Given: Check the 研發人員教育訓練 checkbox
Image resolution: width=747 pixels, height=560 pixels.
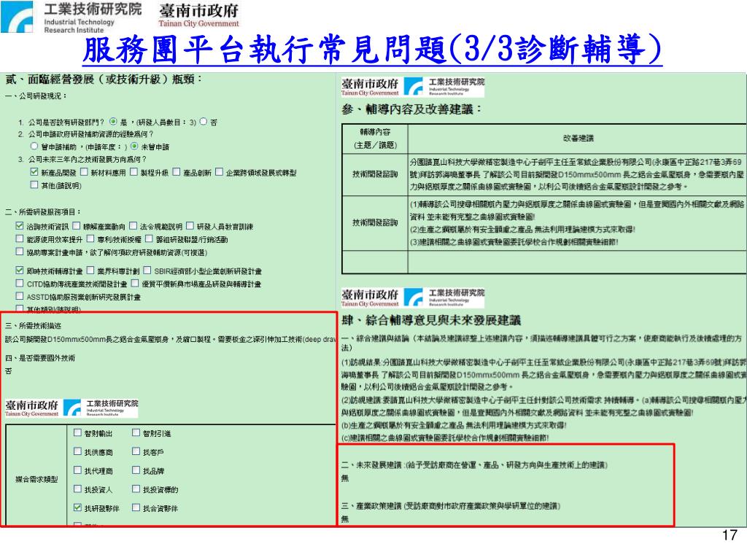Looking at the screenshot, I should pyautogui.click(x=190, y=226).
